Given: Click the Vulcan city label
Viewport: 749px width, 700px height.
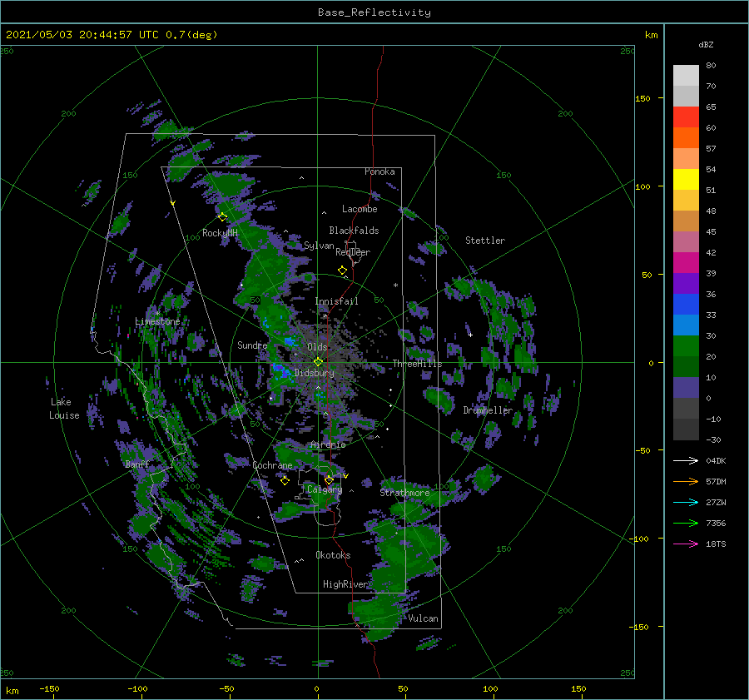Looking at the screenshot, I should (423, 618).
